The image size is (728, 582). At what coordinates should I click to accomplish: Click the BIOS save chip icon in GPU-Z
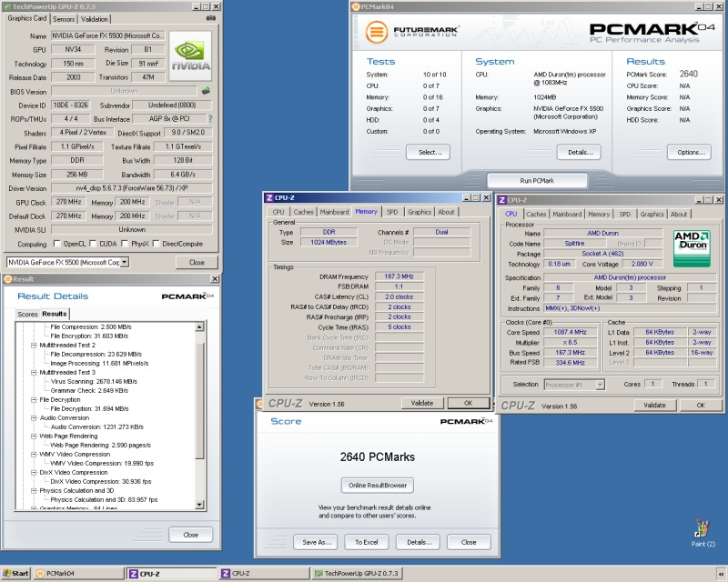click(207, 91)
